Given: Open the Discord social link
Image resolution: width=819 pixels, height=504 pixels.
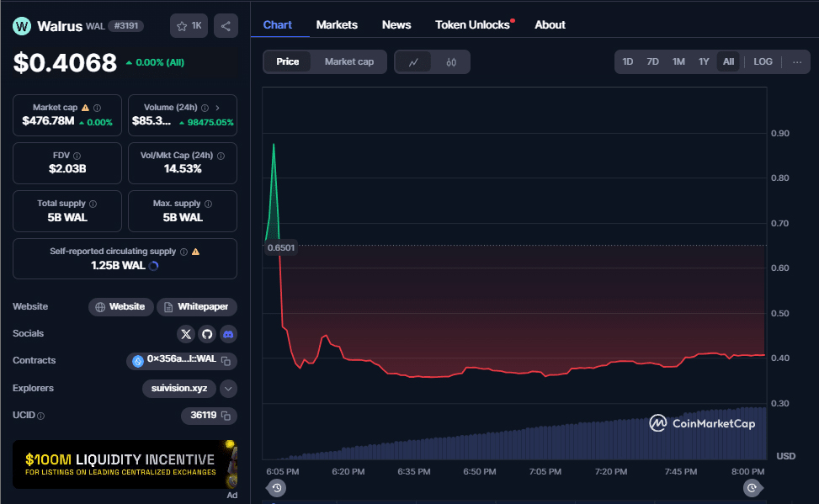Looking at the screenshot, I should [228, 334].
